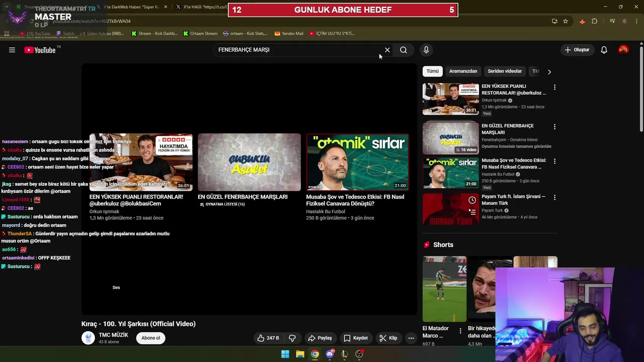Close the DarkWeb Haber browser tab
The height and width of the screenshot is (362, 644).
point(166,7)
